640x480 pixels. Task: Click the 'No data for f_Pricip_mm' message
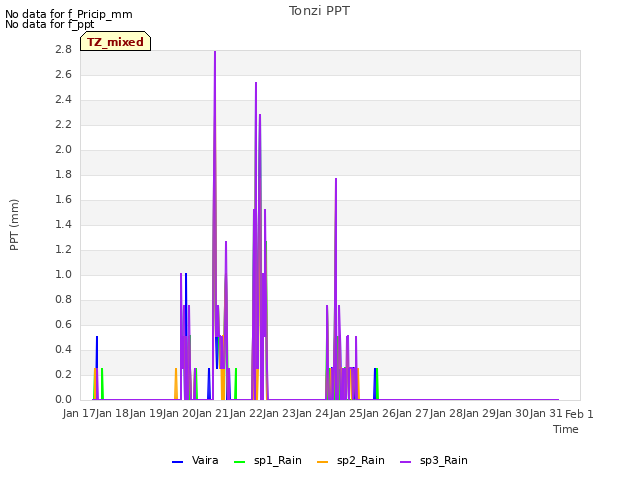(x=69, y=14)
